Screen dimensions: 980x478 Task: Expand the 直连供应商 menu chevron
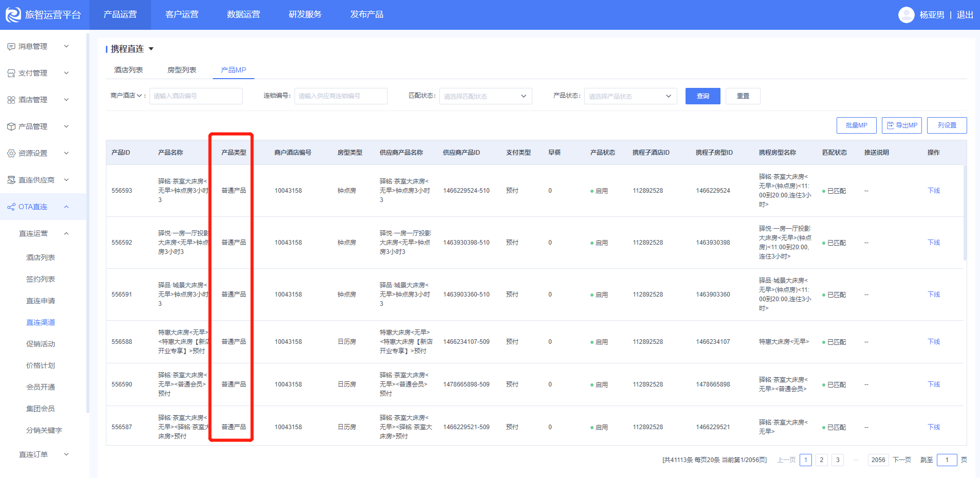coord(66,180)
